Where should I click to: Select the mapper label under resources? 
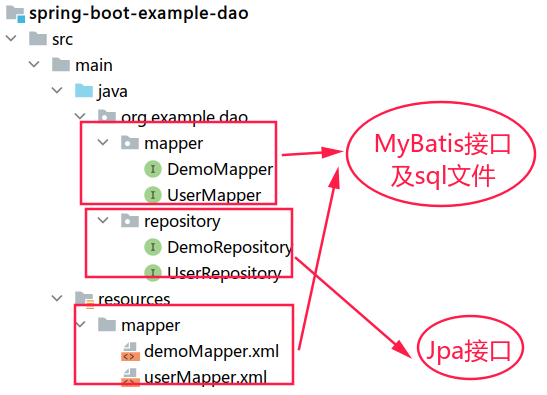pyautogui.click(x=151, y=326)
